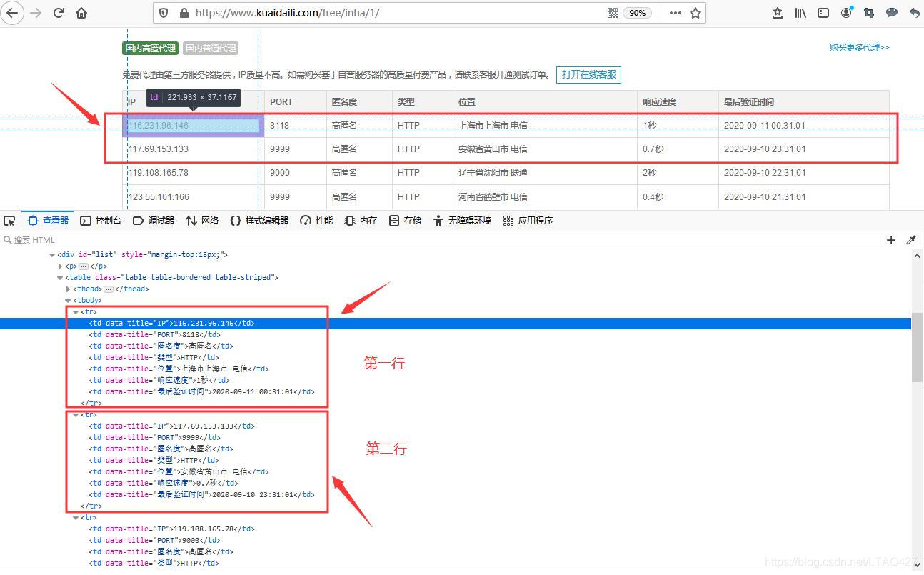Open the chat bubble extension icon

[892, 13]
